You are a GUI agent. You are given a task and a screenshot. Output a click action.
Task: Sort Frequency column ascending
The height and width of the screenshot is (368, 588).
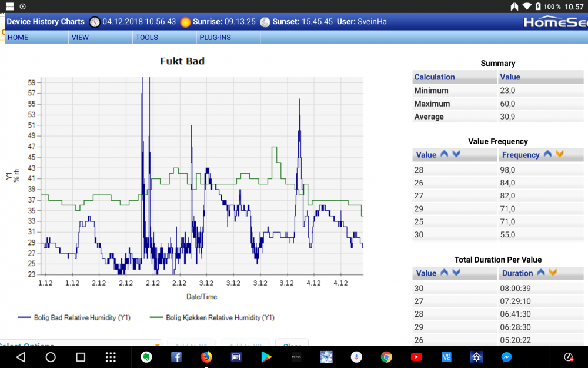547,154
